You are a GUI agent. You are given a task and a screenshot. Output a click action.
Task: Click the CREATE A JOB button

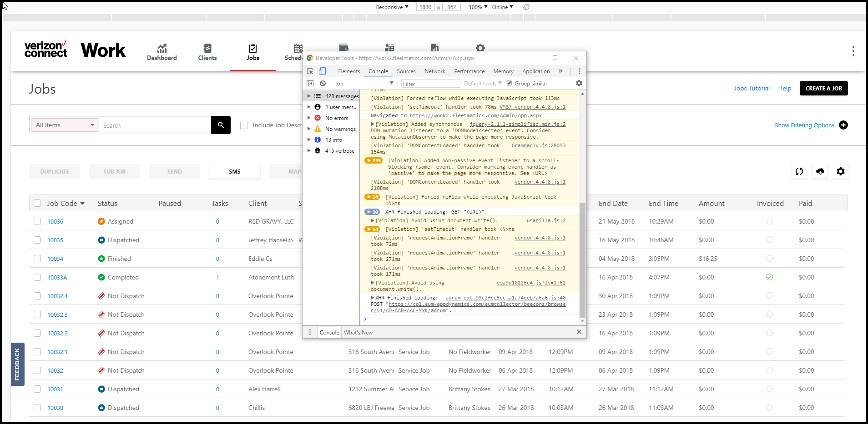tap(824, 88)
